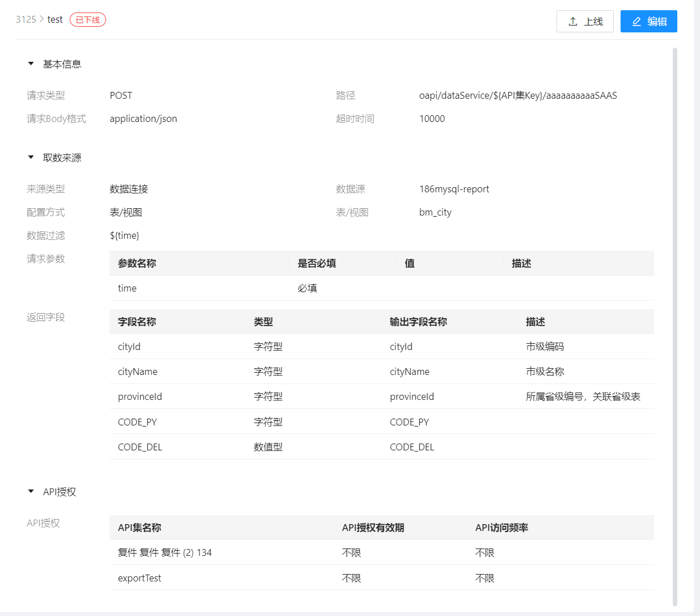Click the API授权有效期 column header
700x616 pixels.
point(373,528)
